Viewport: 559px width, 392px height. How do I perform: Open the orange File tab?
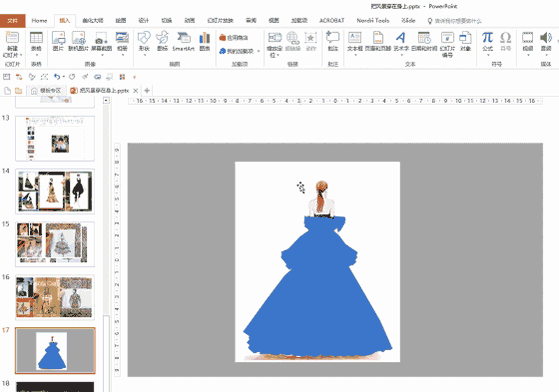[x=13, y=21]
